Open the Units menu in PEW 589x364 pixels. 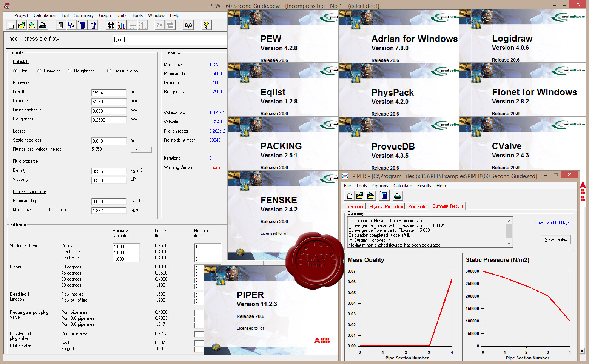(121, 15)
